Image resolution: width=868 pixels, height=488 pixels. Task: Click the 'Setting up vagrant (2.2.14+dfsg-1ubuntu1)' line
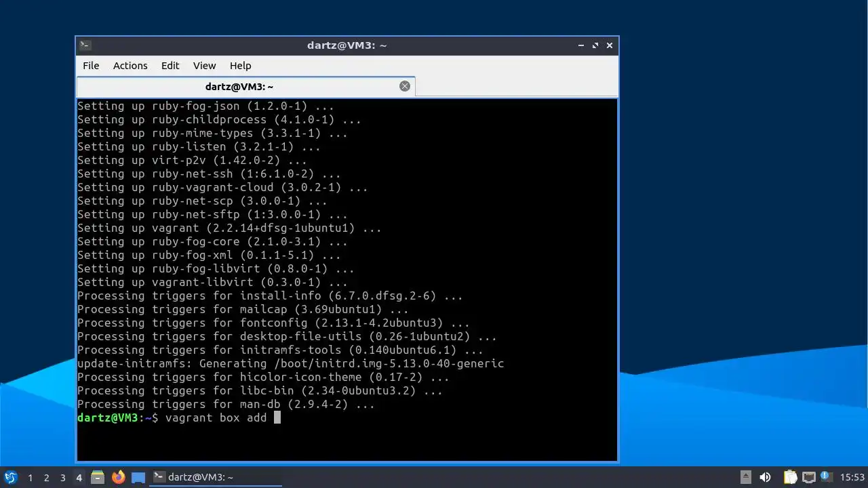[x=229, y=228]
